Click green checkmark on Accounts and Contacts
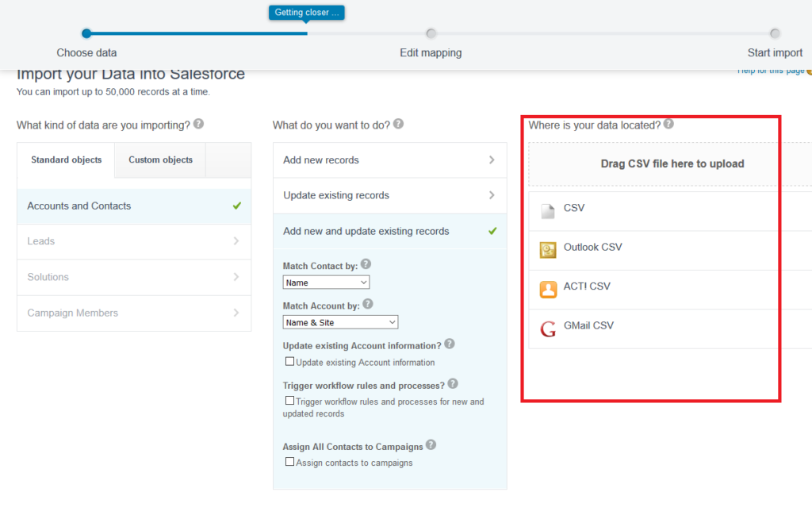The height and width of the screenshot is (515, 812). [x=236, y=206]
